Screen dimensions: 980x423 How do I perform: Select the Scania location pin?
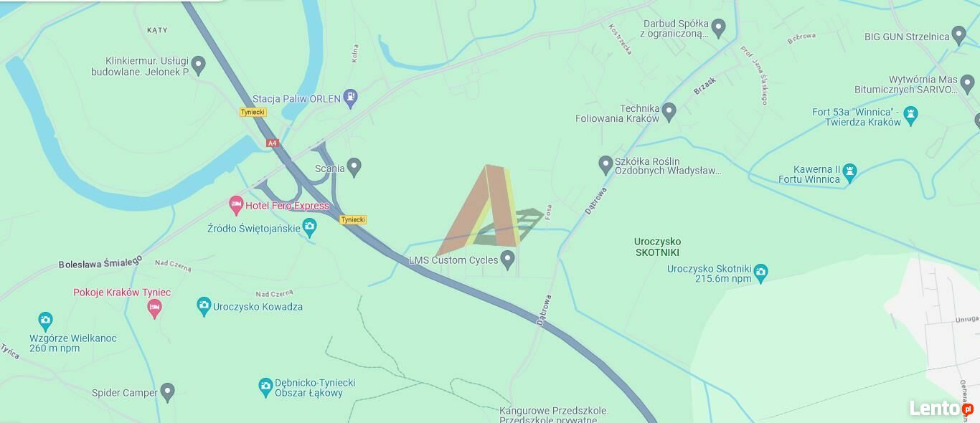pos(354,168)
